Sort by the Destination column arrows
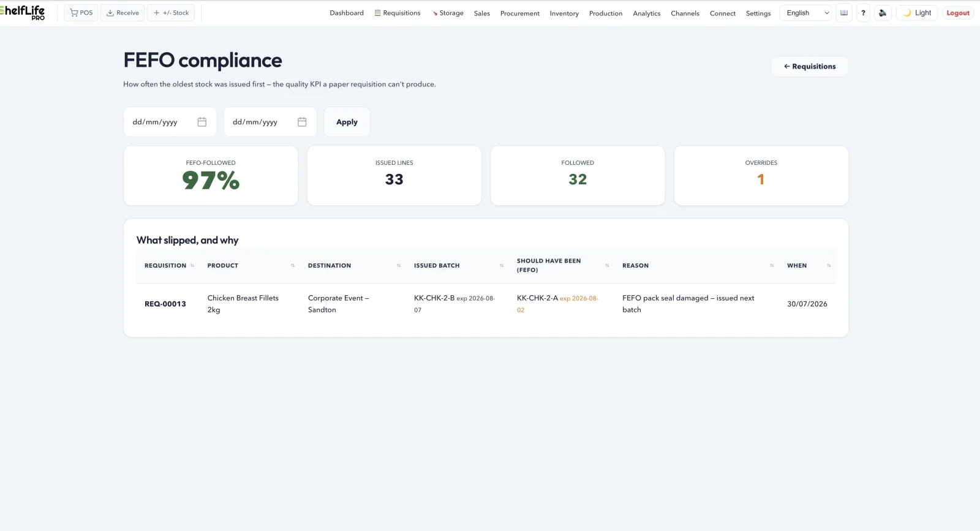 click(x=399, y=266)
